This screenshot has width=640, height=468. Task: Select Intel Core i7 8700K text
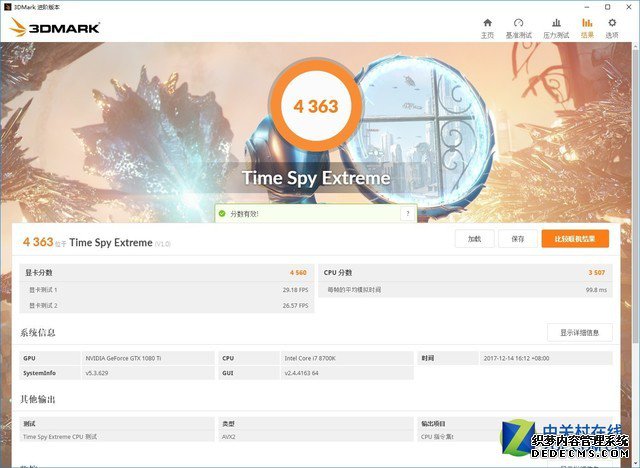coord(310,358)
